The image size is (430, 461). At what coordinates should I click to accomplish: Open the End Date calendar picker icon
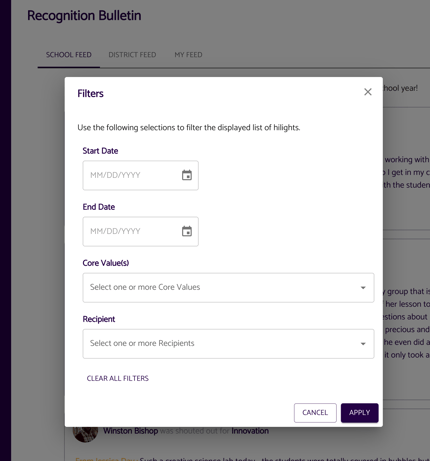pos(187,231)
